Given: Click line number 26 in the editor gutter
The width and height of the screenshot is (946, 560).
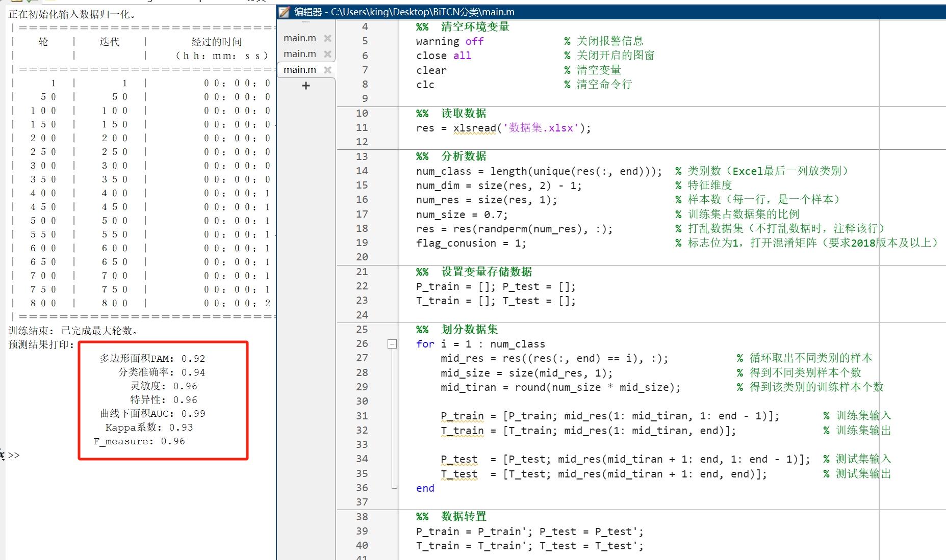Looking at the screenshot, I should pos(362,344).
